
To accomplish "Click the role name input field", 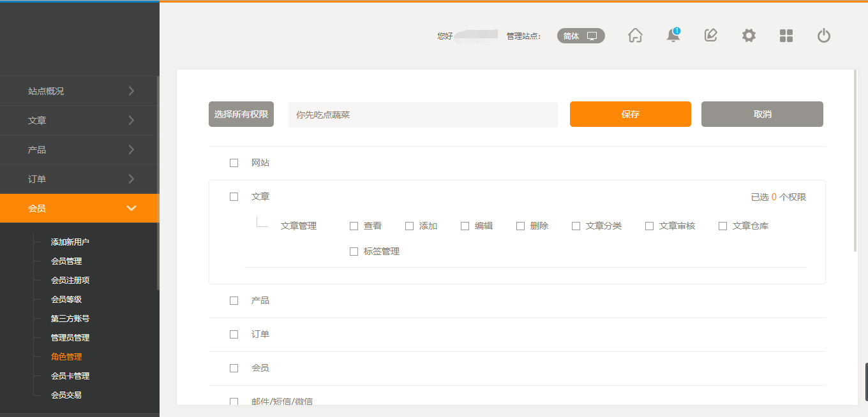I will tap(423, 115).
